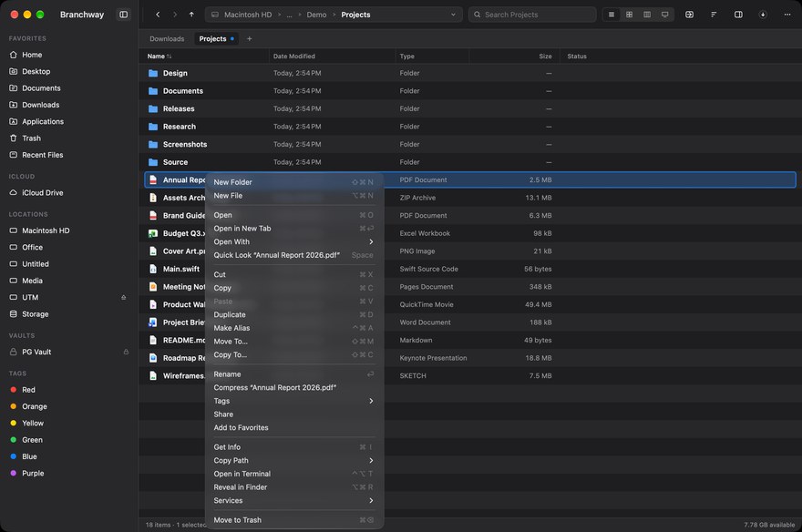802x532 pixels.
Task: Select the Design folder row
Action: [x=470, y=73]
